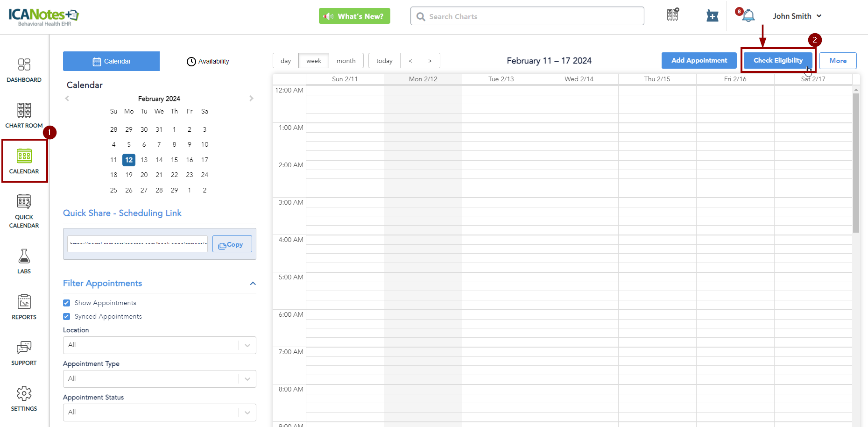Viewport: 868px width, 427px height.
Task: Uncheck the Show Appointments checkbox
Action: 67,303
